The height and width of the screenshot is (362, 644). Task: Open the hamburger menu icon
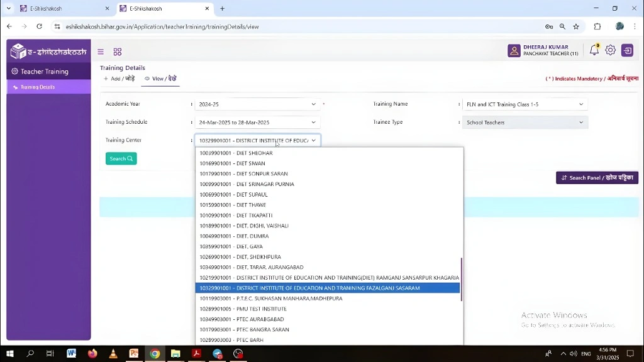[101, 52]
